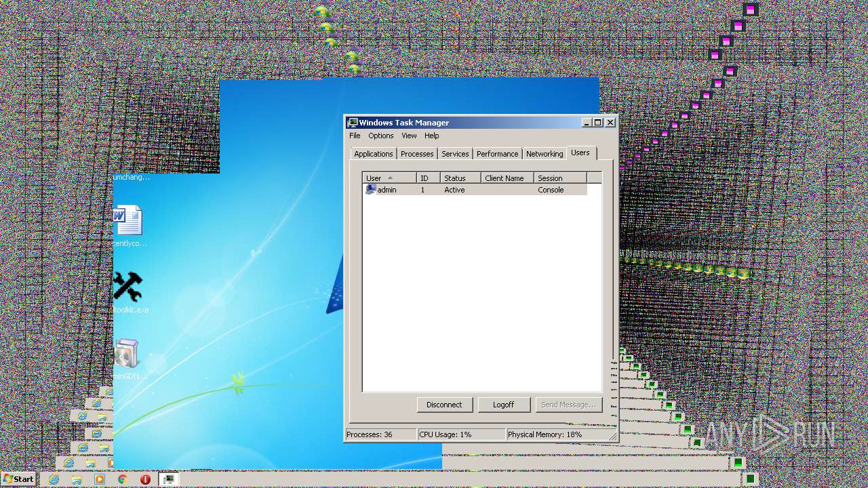
Task: Switch to the Services tab
Action: [x=455, y=154]
